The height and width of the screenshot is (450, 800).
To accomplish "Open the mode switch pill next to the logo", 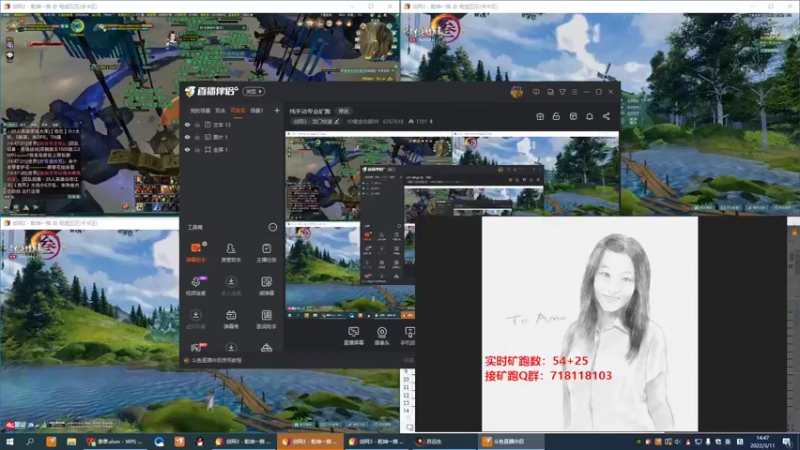I will [254, 92].
